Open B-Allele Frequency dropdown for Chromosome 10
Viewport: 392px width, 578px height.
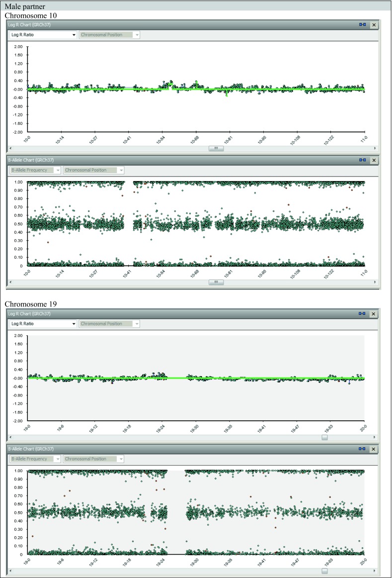[35, 170]
